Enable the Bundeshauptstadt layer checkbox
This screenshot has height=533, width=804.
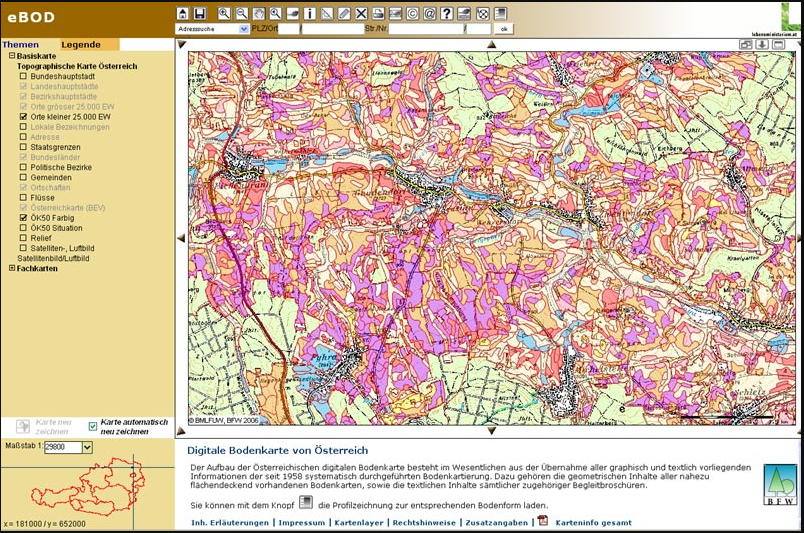23,76
